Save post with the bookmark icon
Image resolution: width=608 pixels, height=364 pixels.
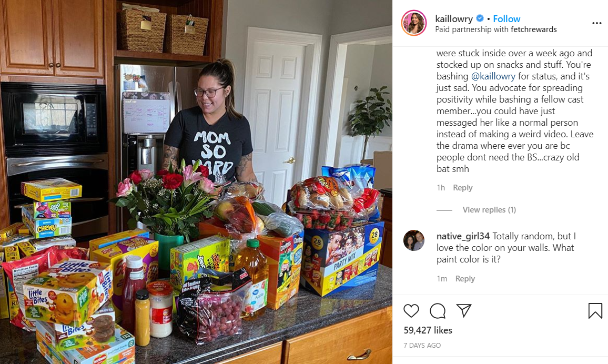click(595, 311)
